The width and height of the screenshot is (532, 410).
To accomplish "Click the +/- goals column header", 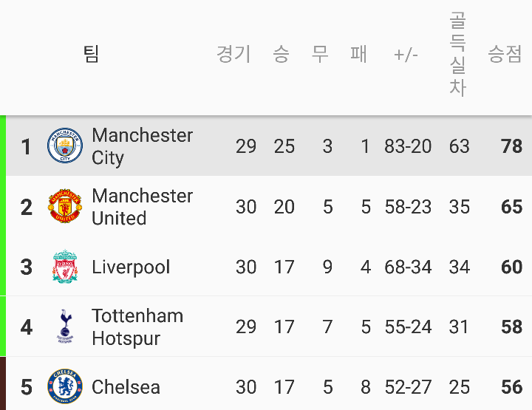I will (x=406, y=55).
